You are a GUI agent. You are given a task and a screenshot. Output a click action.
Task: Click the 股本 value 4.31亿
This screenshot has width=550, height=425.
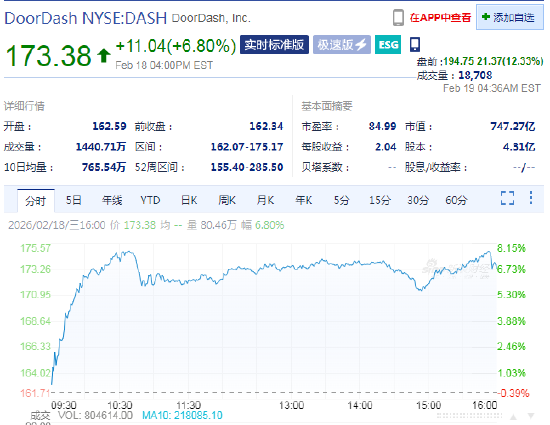click(519, 147)
